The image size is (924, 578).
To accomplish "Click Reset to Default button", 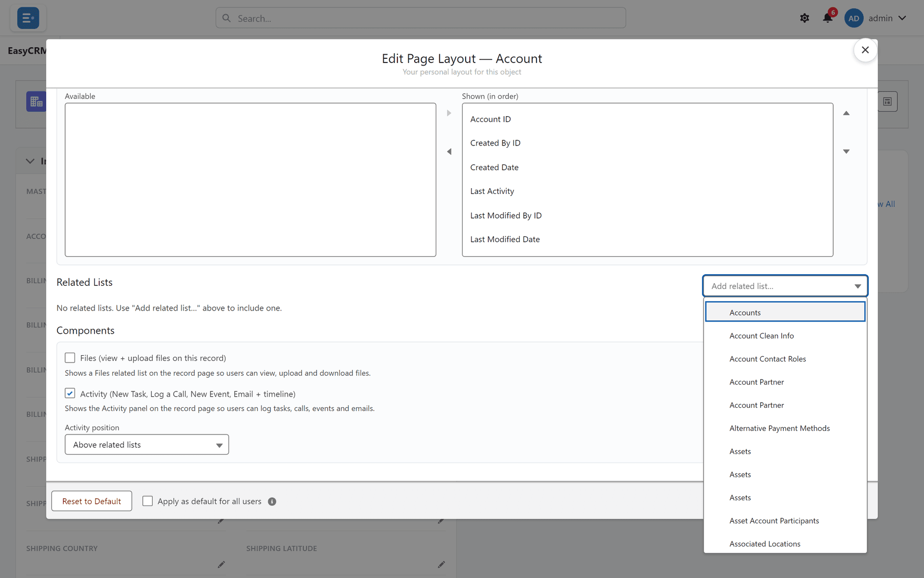I will (91, 501).
